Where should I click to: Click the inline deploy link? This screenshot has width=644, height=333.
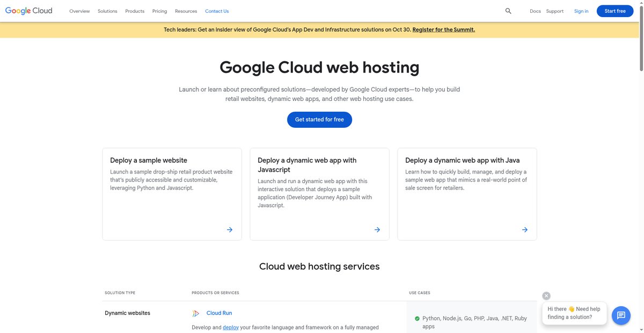231,327
